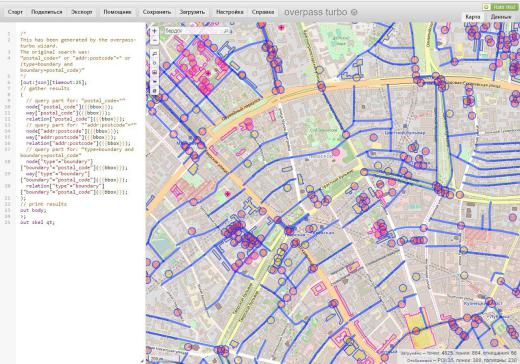Click the magnifier inside the map search box
The height and width of the screenshot is (364, 520).
(226, 31)
